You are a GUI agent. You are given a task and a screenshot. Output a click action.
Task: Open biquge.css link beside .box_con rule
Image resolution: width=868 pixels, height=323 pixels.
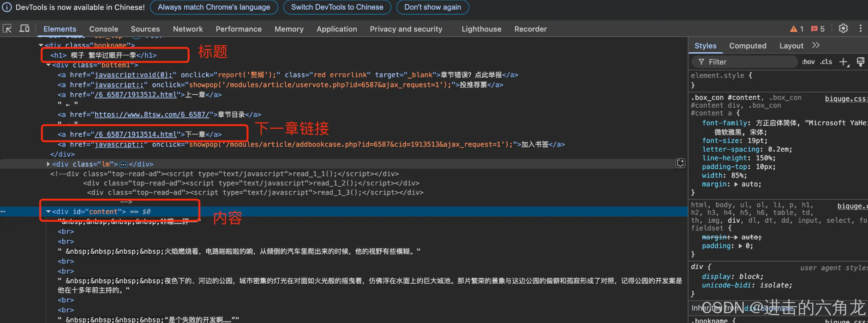coord(845,98)
